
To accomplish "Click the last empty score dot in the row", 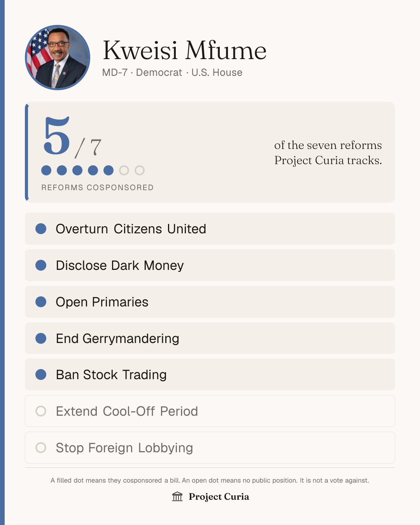I will (140, 170).
